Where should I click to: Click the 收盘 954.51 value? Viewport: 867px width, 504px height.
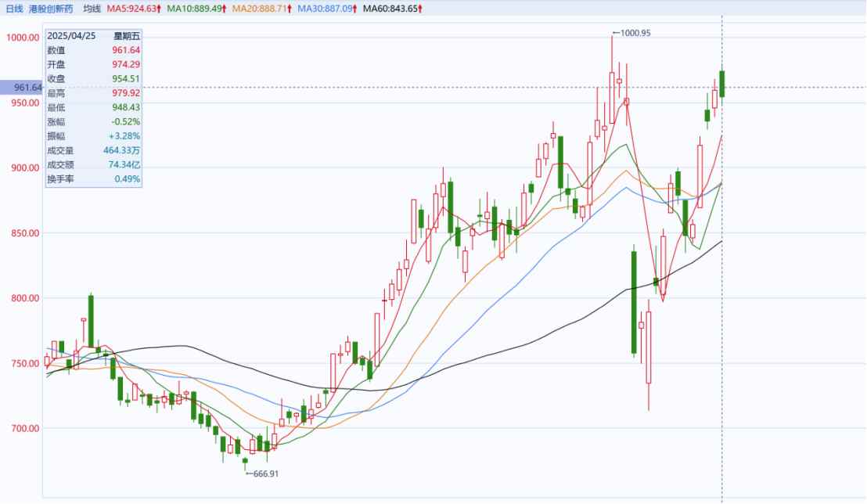click(126, 79)
